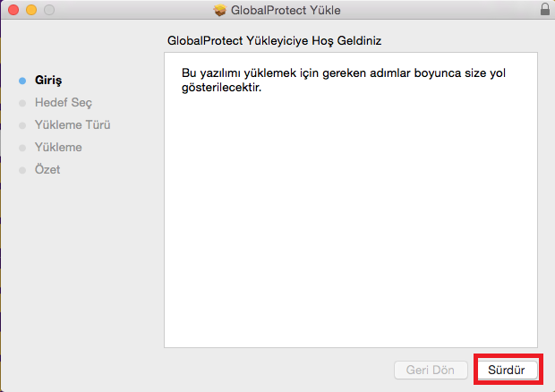Select the Yükleme step in the sidebar

coord(58,147)
